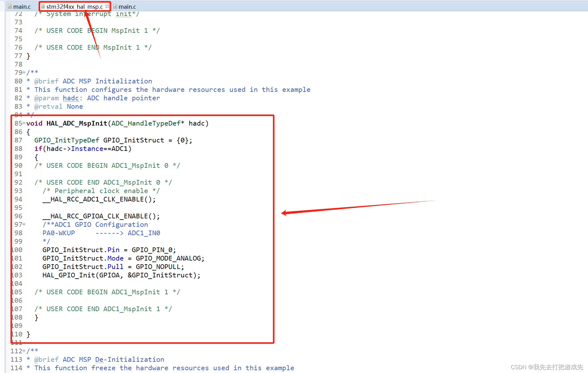Collapse the ADC1 GPIO Configuration comment at line 97

coord(24,224)
